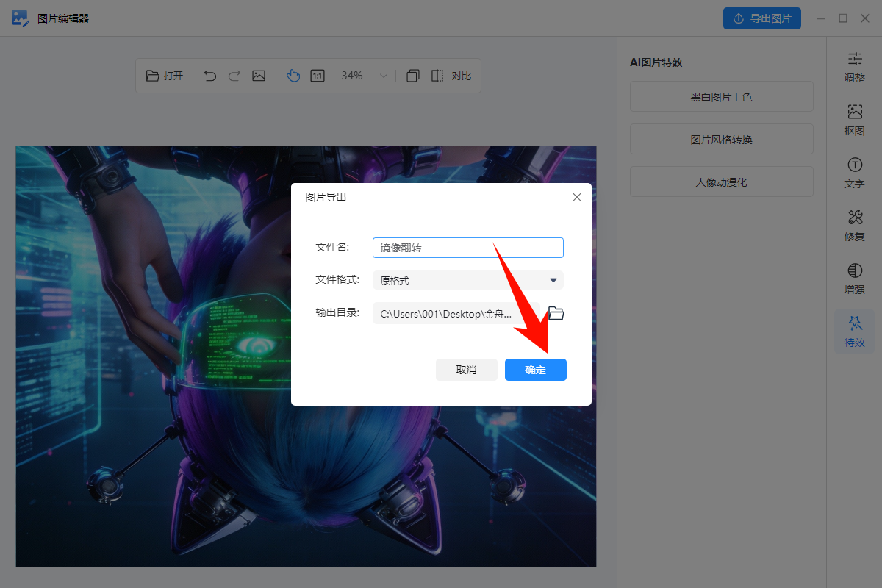
Task: Close the 图片导出 dialog
Action: [577, 197]
